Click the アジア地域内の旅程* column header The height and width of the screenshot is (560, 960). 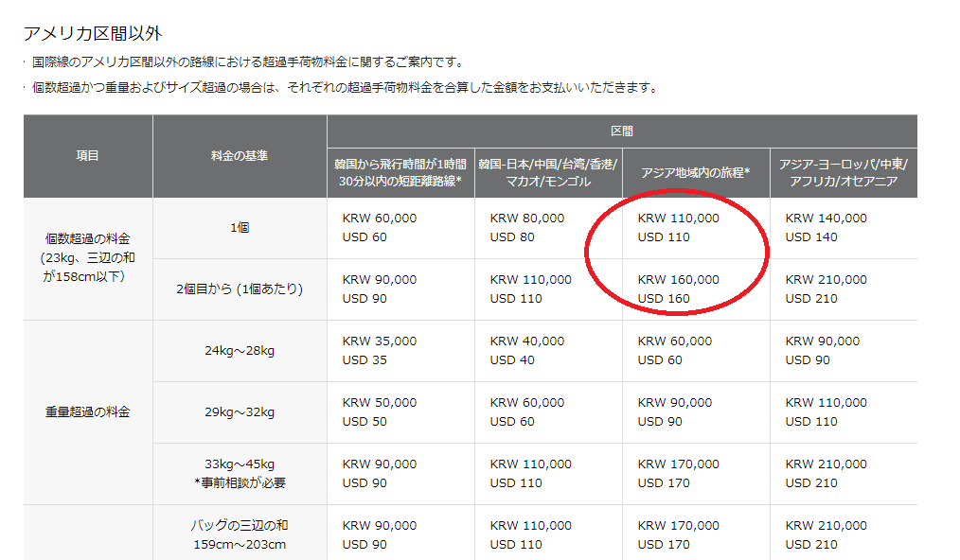coord(696,172)
